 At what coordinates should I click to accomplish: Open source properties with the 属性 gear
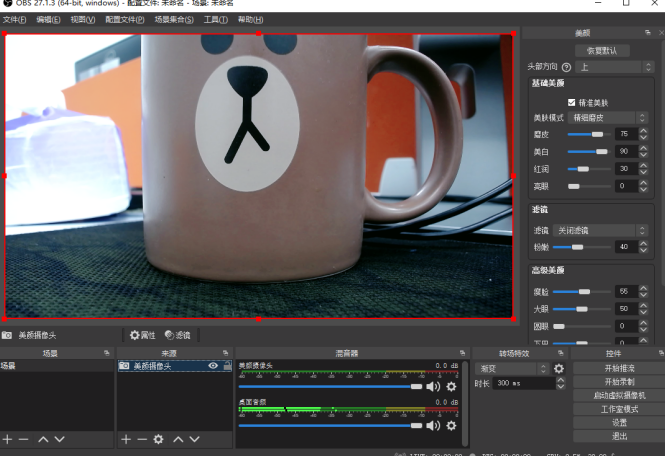click(x=142, y=335)
